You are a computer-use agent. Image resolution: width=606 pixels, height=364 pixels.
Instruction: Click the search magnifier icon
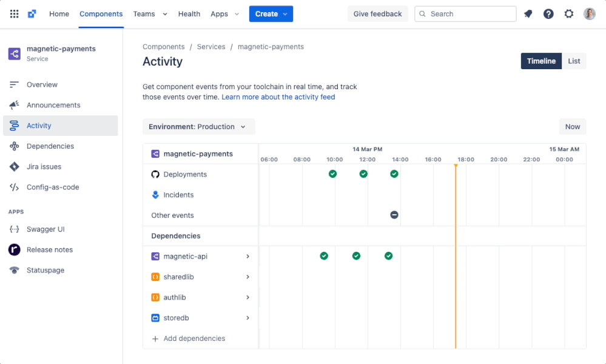pos(422,14)
